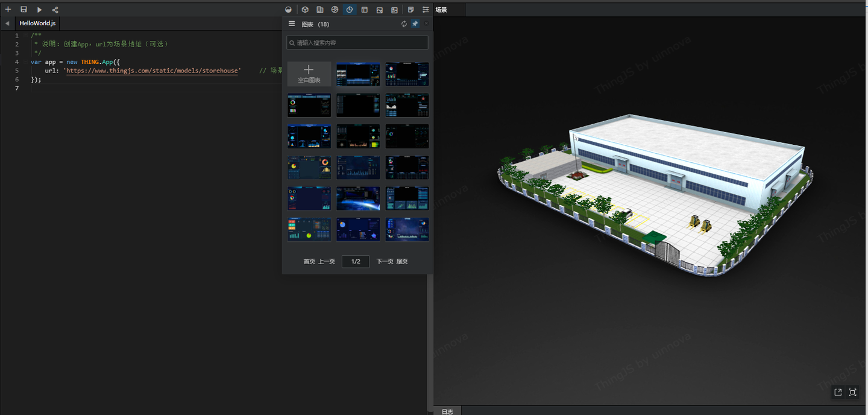The height and width of the screenshot is (415, 868).
Task: Open the share icon in the toolbar
Action: point(55,10)
